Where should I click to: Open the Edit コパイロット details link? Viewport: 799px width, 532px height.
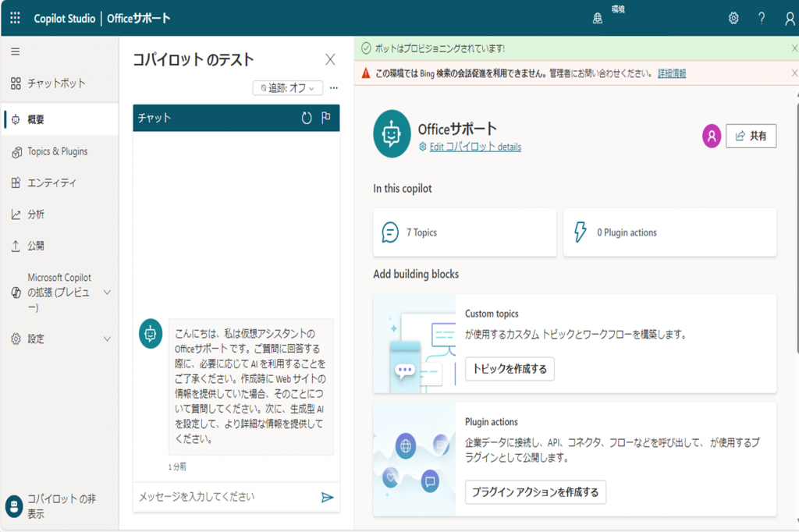tap(475, 147)
